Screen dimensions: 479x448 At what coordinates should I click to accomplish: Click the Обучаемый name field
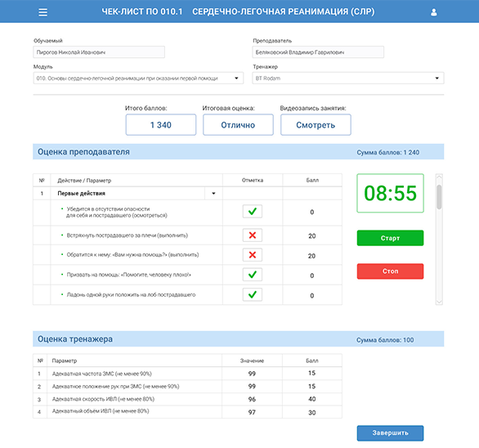coord(99,52)
